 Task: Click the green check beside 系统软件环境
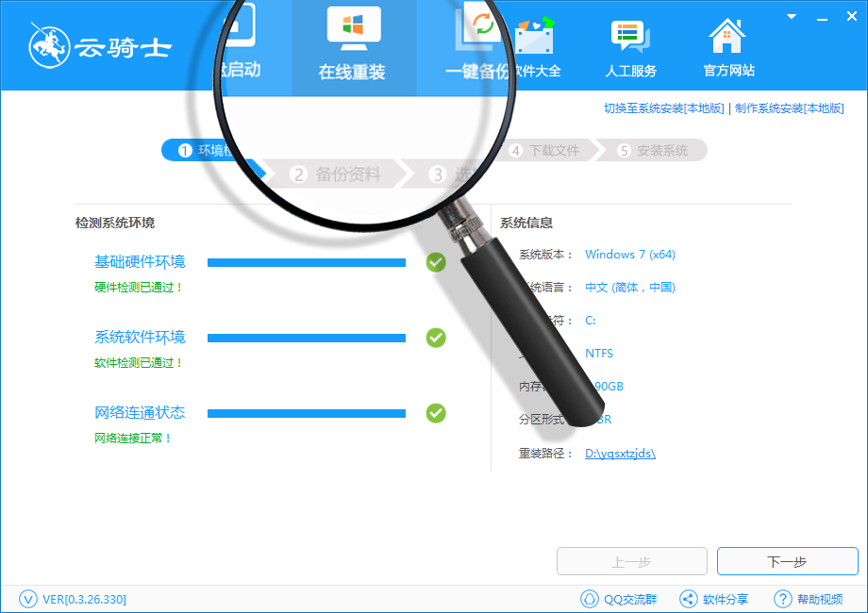coord(436,338)
